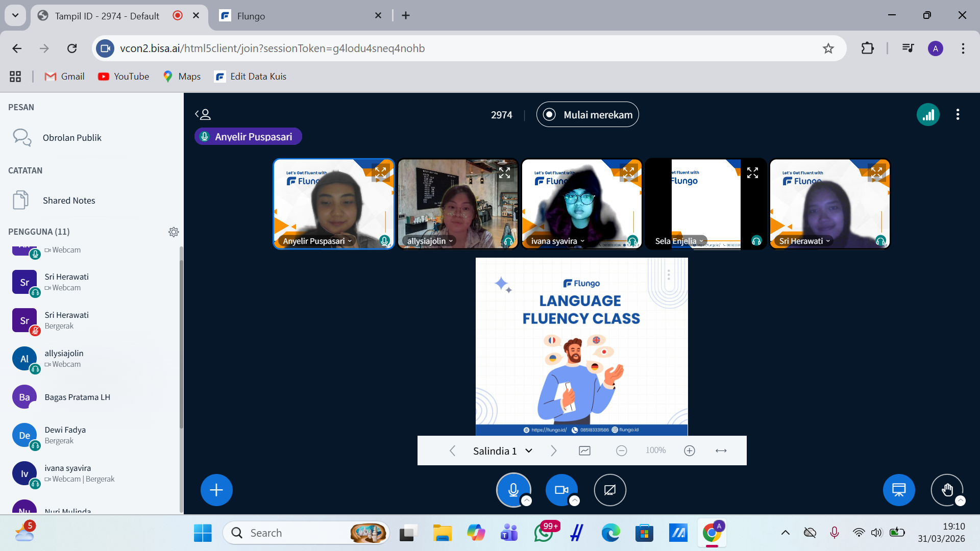Reload the page

[x=72, y=48]
